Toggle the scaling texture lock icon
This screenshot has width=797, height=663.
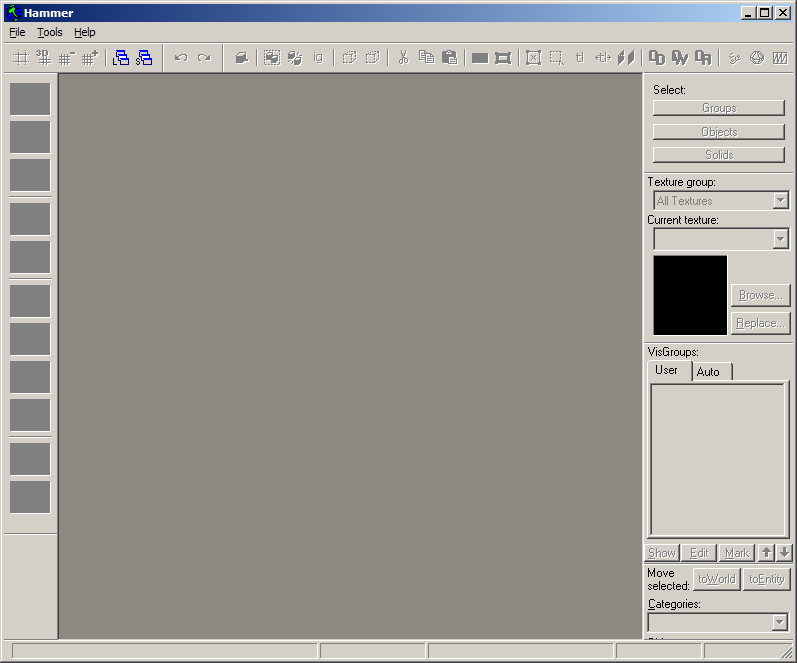click(603, 58)
